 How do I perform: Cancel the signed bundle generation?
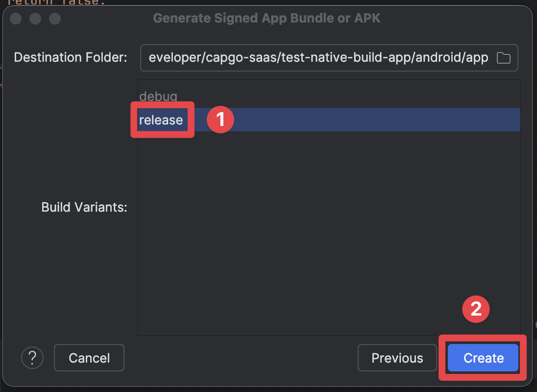click(89, 358)
